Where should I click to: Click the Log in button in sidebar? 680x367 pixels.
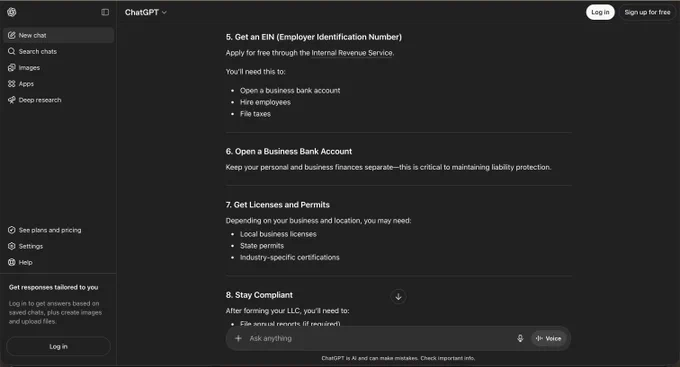pyautogui.click(x=59, y=346)
